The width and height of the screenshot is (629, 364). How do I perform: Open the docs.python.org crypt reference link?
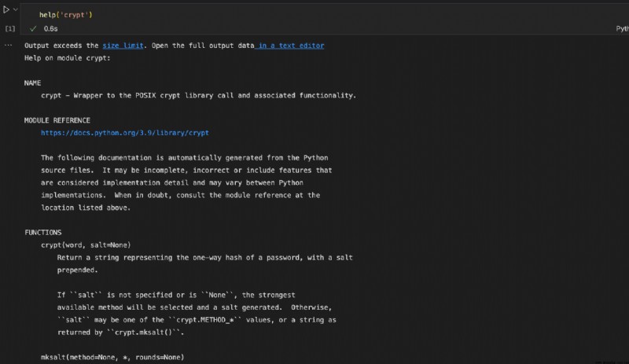pos(125,133)
